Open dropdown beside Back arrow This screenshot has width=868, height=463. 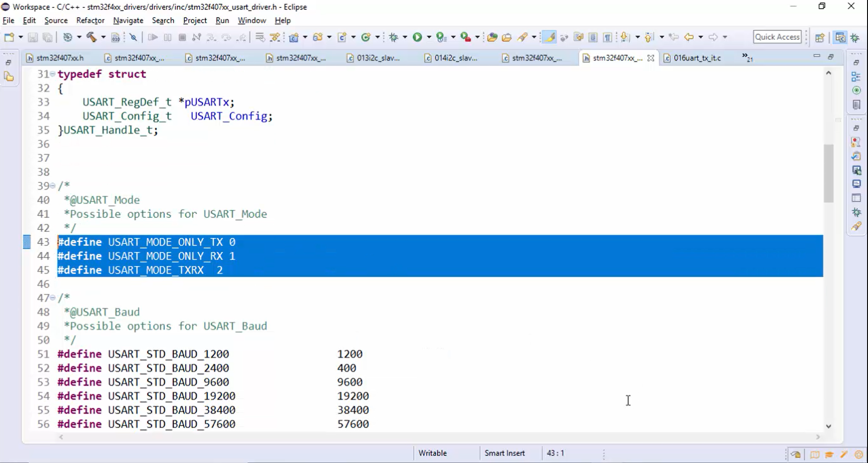(x=700, y=37)
